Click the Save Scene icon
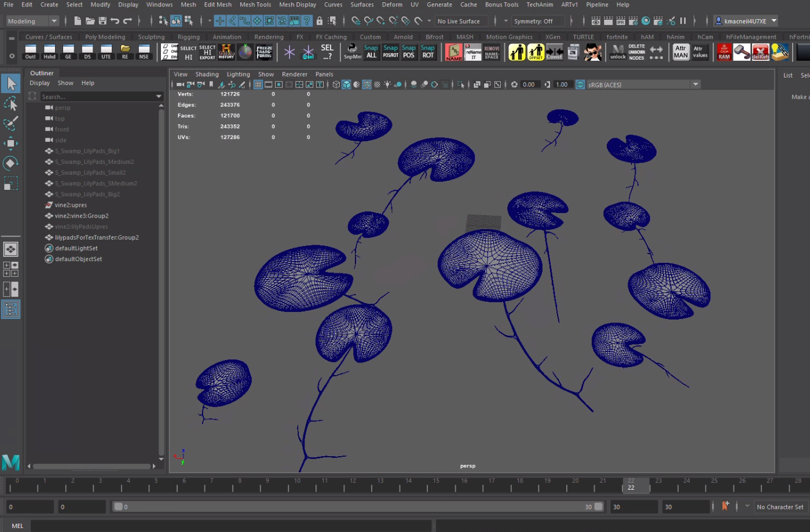 coord(102,21)
